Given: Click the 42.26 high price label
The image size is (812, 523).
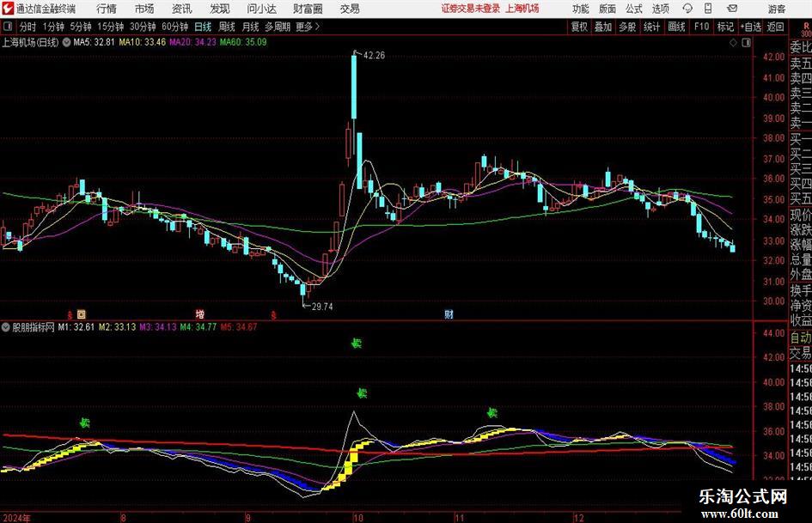Looking at the screenshot, I should click(x=374, y=56).
